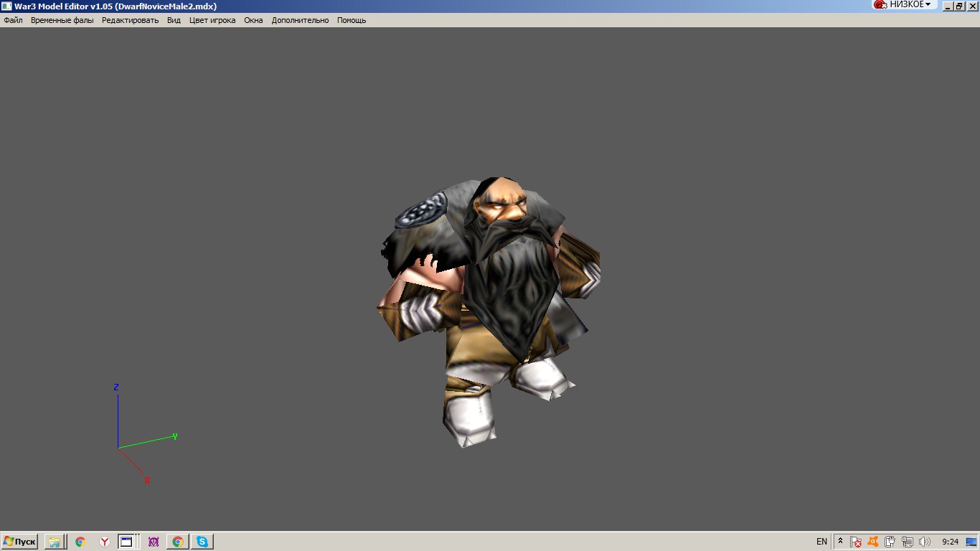Switch to running Chrome taskbar button

[177, 542]
